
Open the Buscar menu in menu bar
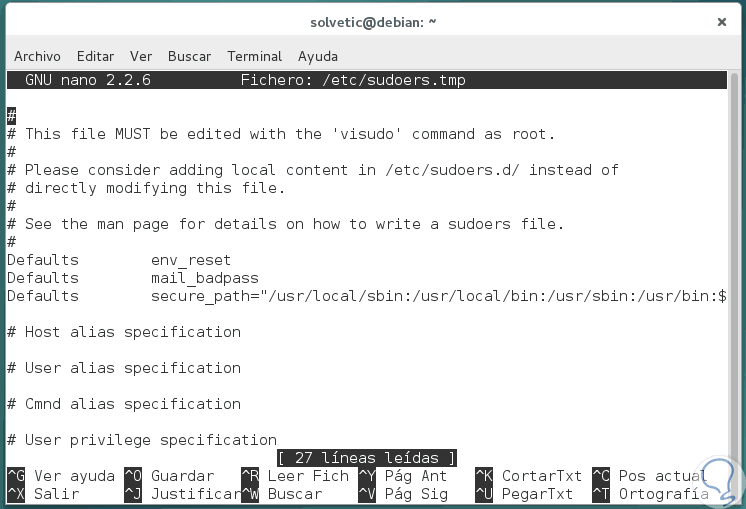coord(189,56)
